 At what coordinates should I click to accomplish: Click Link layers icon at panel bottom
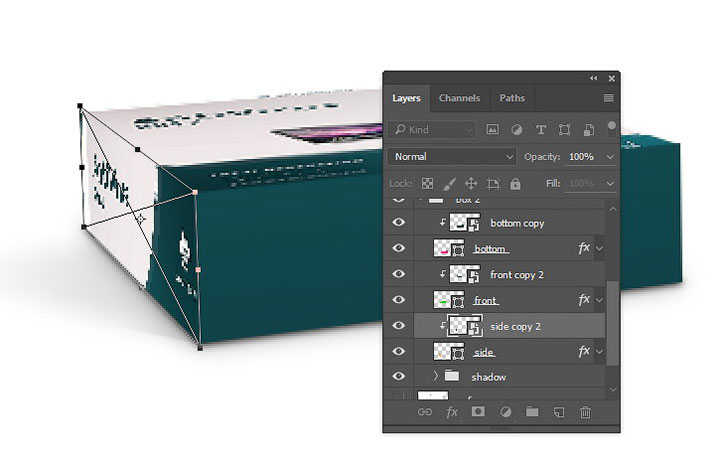pyautogui.click(x=424, y=412)
